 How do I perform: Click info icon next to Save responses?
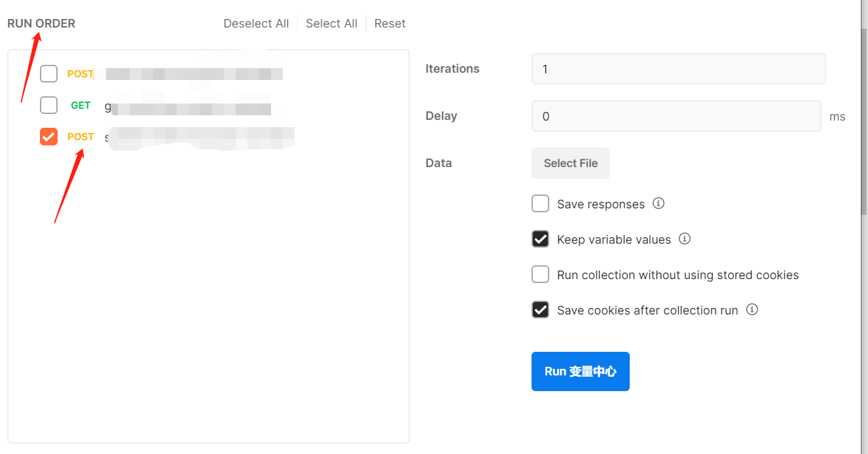click(x=659, y=204)
